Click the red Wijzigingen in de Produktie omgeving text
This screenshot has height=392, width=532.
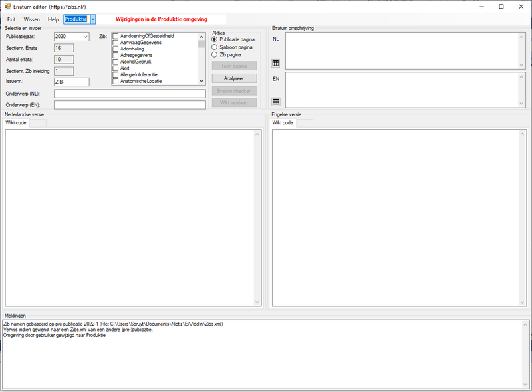pos(161,19)
